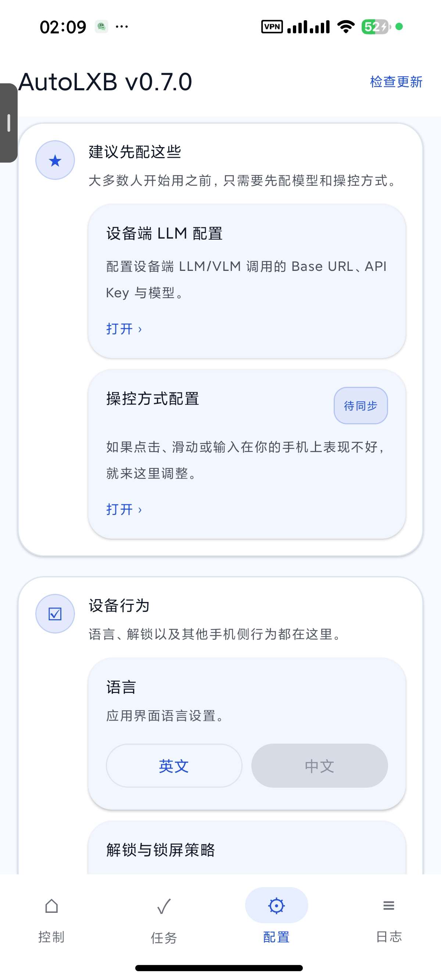Tap the VPN indicator in status bar
The image size is (441, 980).
(x=272, y=27)
